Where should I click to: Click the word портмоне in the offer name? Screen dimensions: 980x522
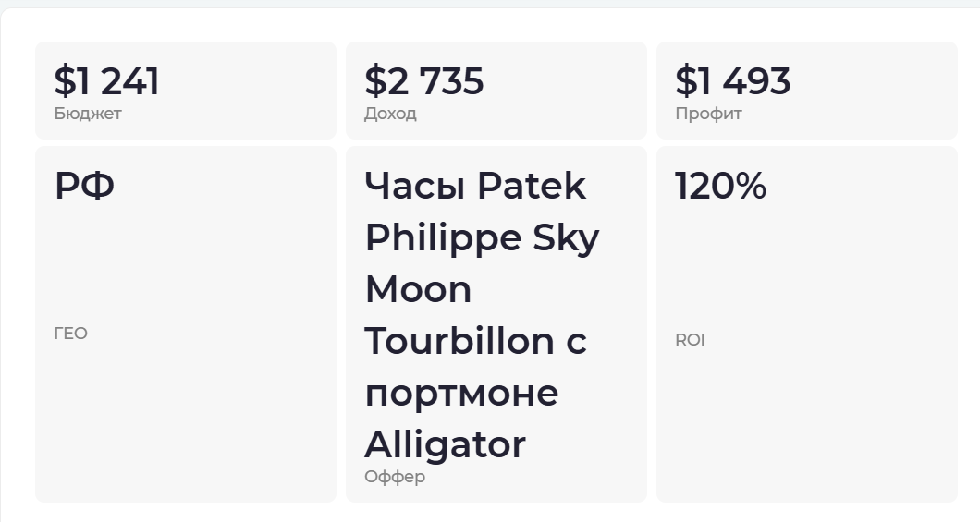click(x=461, y=394)
